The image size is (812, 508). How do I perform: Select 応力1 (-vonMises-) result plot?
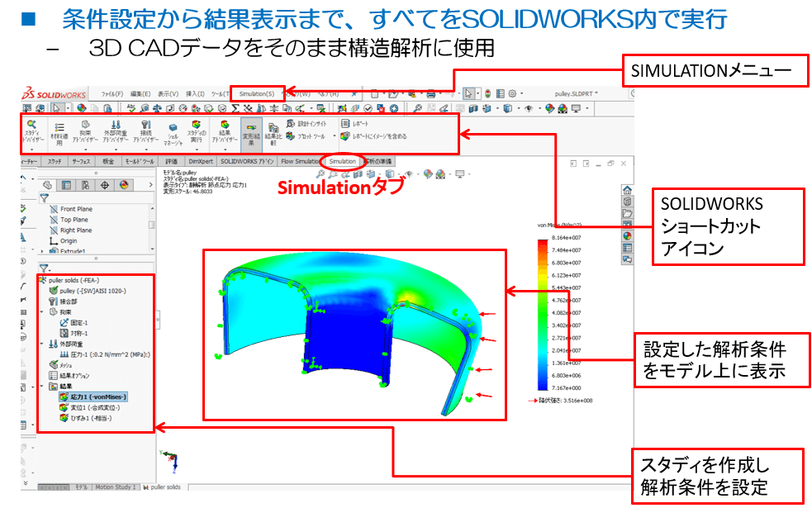92,396
